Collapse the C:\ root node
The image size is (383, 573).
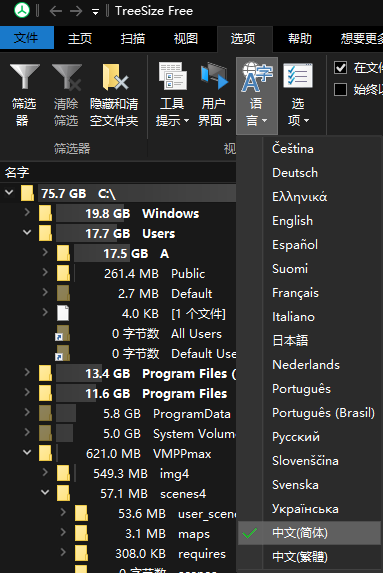pos(9,192)
